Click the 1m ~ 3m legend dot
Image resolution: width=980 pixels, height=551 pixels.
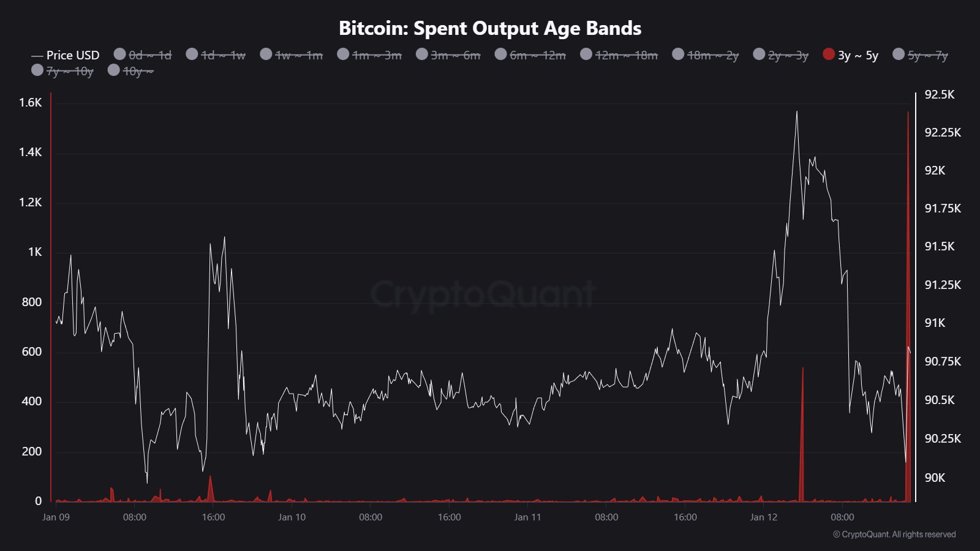pyautogui.click(x=343, y=54)
